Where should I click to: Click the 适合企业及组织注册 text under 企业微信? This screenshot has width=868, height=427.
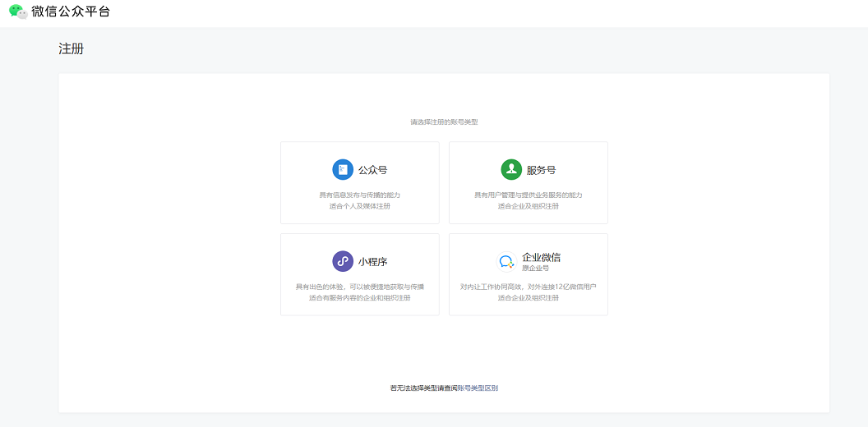(x=528, y=298)
